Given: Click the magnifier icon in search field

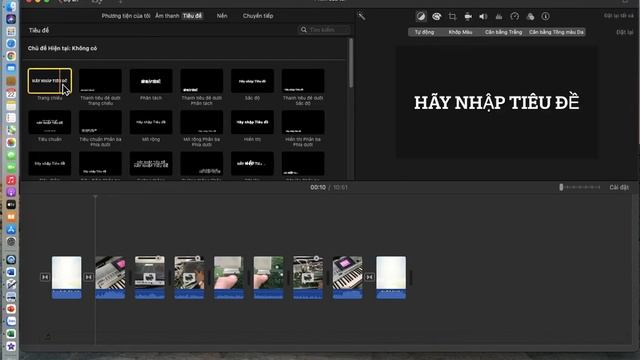Looking at the screenshot, I should point(303,30).
